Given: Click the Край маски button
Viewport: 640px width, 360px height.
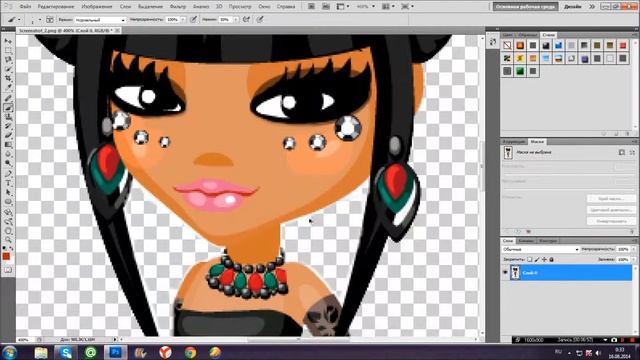Looking at the screenshot, I should pyautogui.click(x=611, y=199).
